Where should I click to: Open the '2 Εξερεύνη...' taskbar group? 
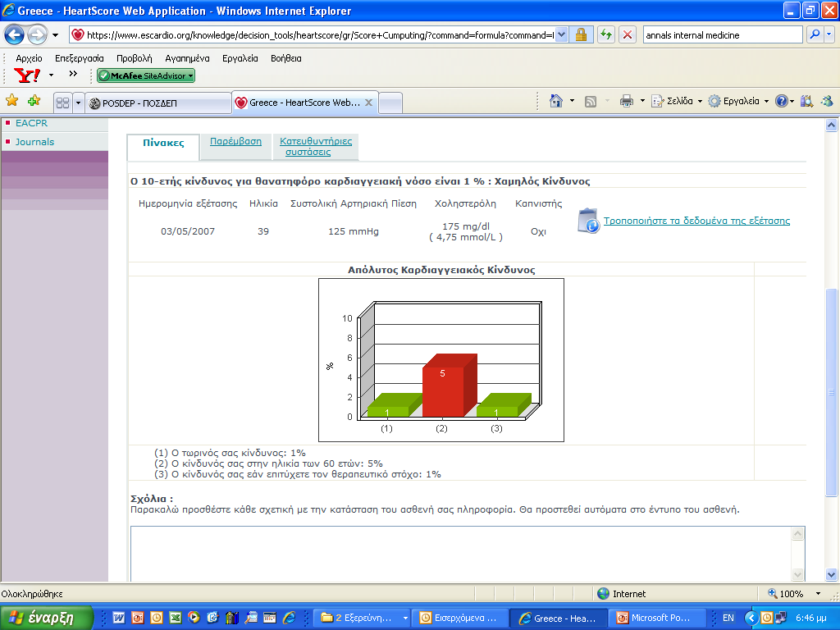tap(362, 618)
